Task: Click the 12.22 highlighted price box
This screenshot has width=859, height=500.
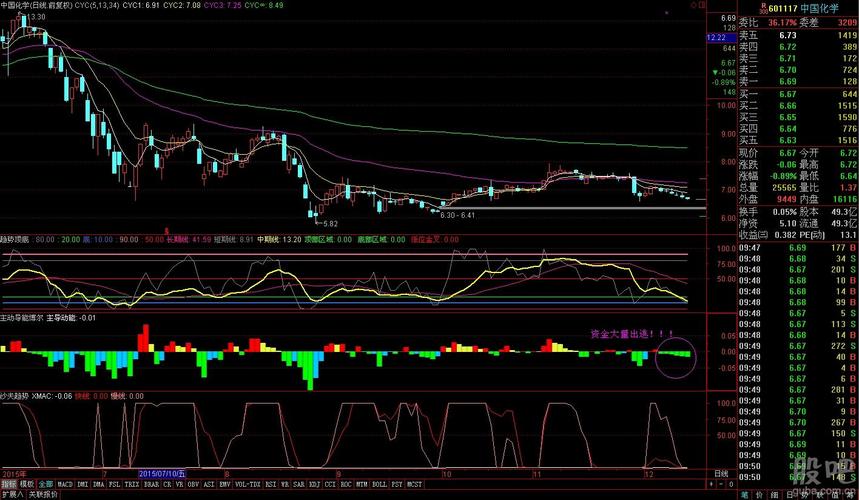Action: (716, 37)
